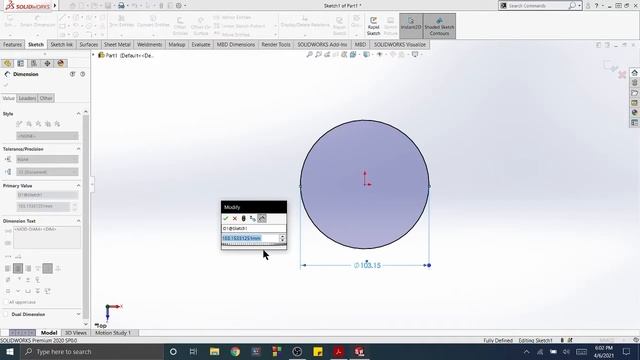
Task: Click the Rebuild icon in Modify dialog
Action: point(244,219)
